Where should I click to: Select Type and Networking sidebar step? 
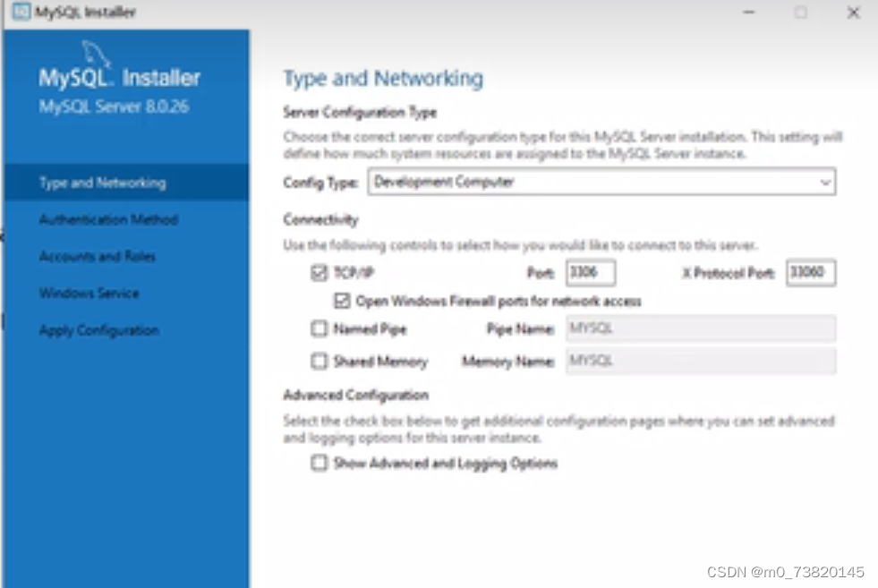coord(126,183)
